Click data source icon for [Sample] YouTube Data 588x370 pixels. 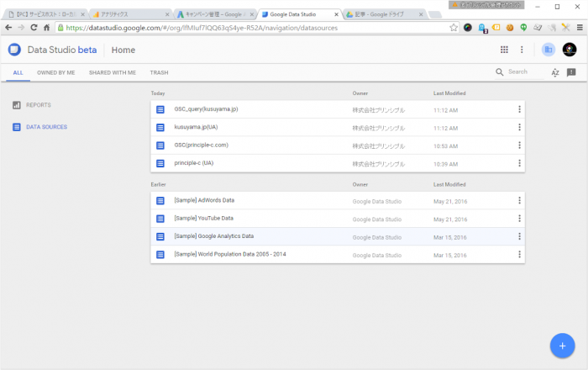click(160, 219)
